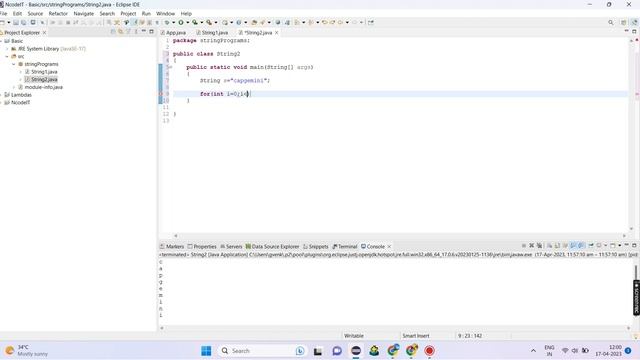Screen dimensions: 640x360
Task: Click the External Tools run icon
Action: pos(209,22)
